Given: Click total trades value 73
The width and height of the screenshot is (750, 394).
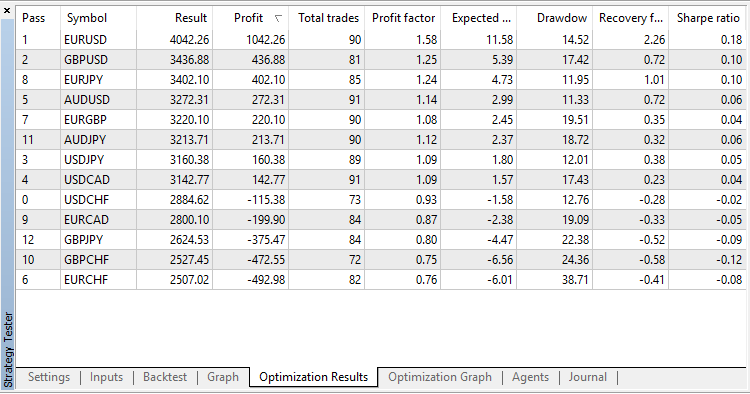Looking at the screenshot, I should (355, 200).
